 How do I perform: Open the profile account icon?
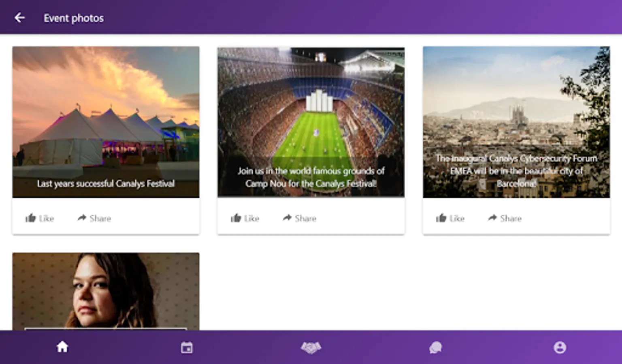[560, 347]
